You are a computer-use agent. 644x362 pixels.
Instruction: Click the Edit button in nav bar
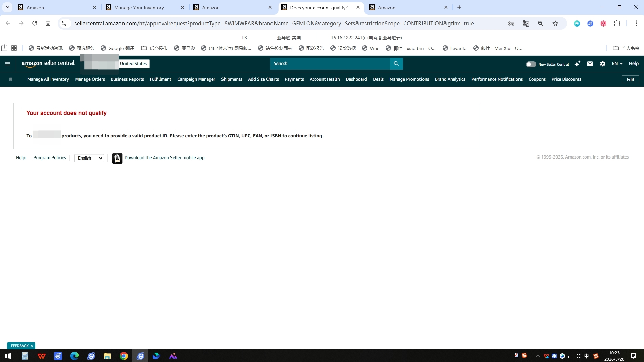pyautogui.click(x=630, y=80)
